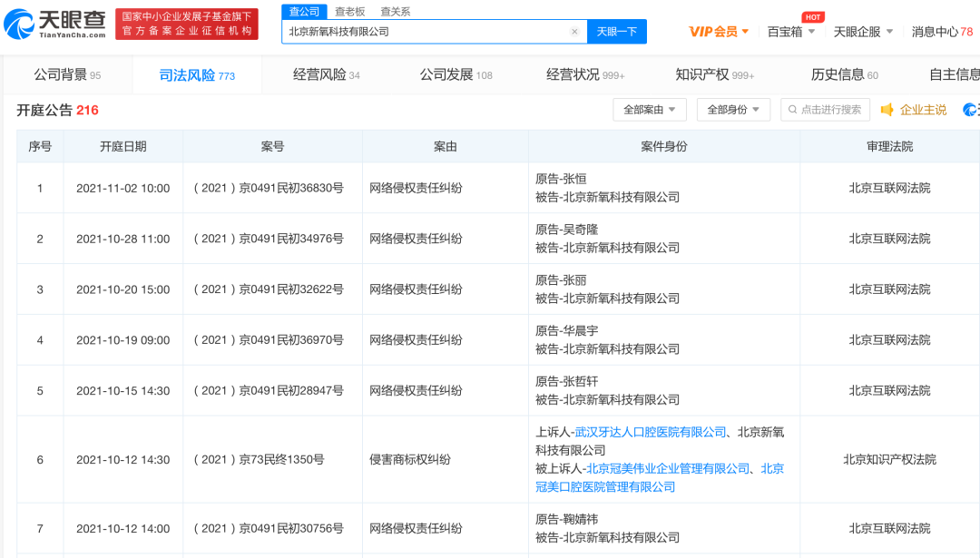The width and height of the screenshot is (980, 558).
Task: Open the VIP会员 dropdown
Action: (716, 31)
